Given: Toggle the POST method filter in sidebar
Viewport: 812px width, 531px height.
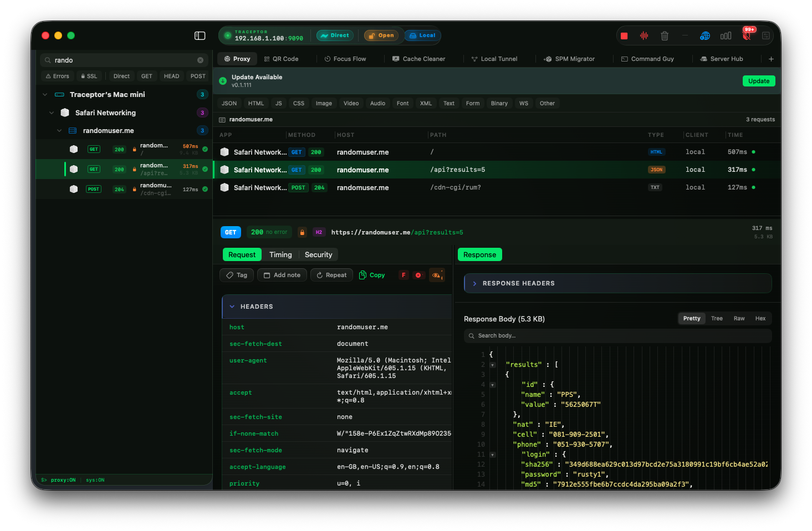Looking at the screenshot, I should [198, 76].
